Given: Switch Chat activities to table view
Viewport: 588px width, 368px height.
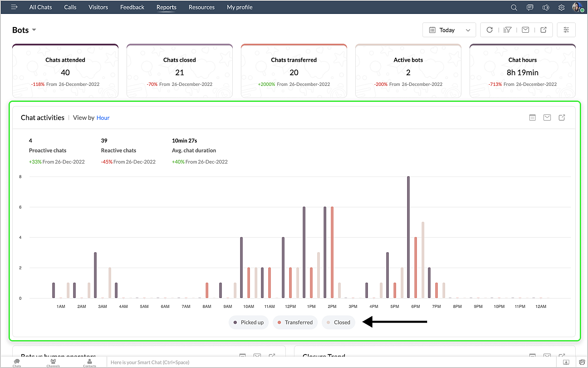Looking at the screenshot, I should click(532, 118).
